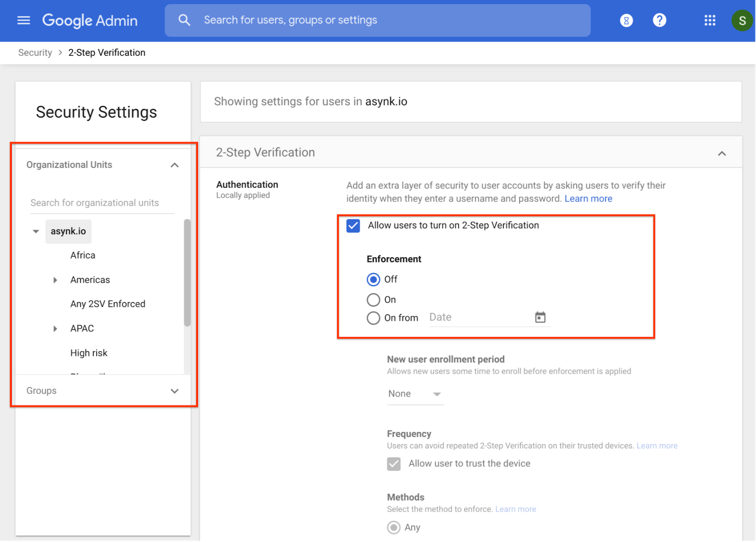
Task: Open the hourglass tasks icon
Action: pyautogui.click(x=626, y=20)
